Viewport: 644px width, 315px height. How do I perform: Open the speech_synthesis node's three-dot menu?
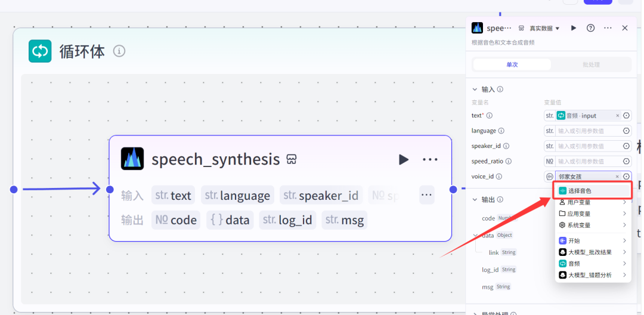click(430, 159)
